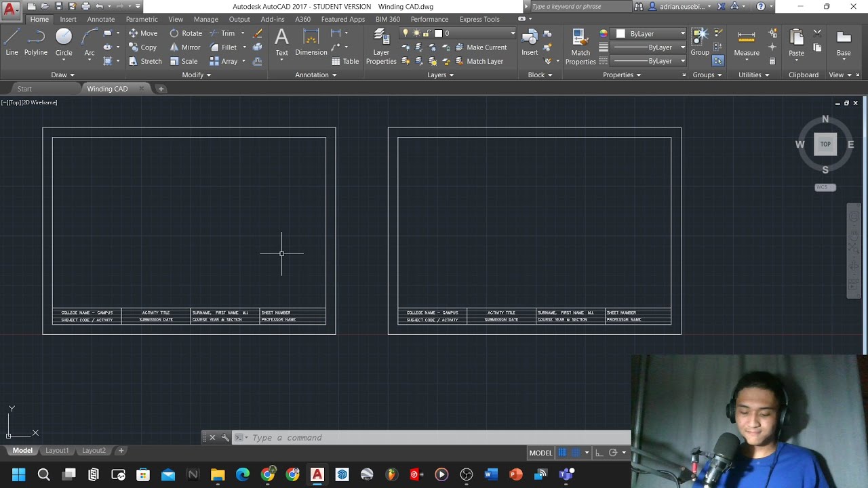Activate the Mirror tool
The image size is (868, 488).
185,47
